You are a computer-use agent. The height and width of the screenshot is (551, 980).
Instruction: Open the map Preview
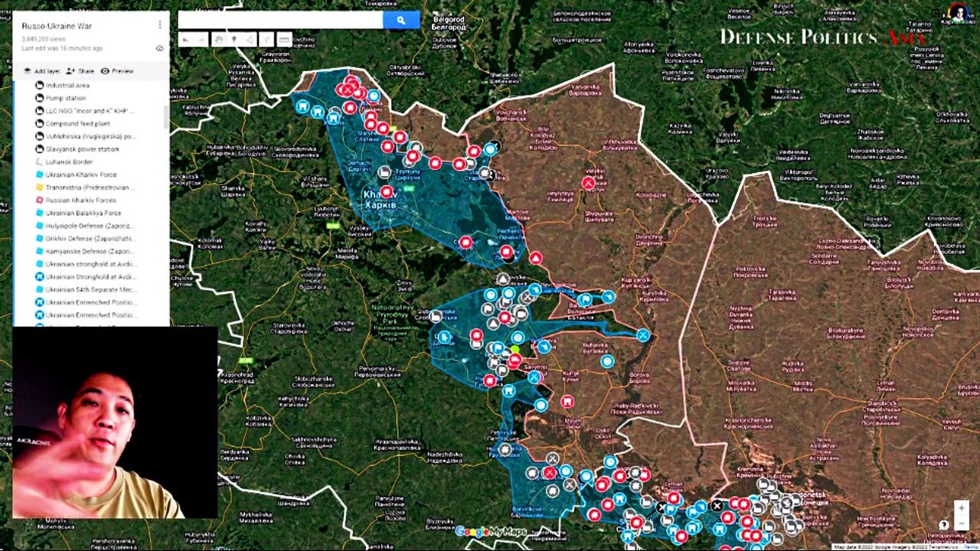pos(117,71)
